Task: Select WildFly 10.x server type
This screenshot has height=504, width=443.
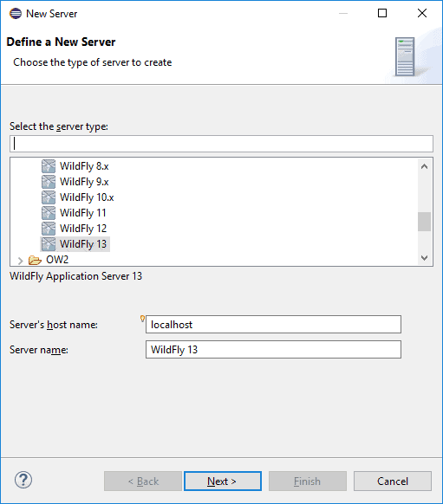Action: click(87, 197)
